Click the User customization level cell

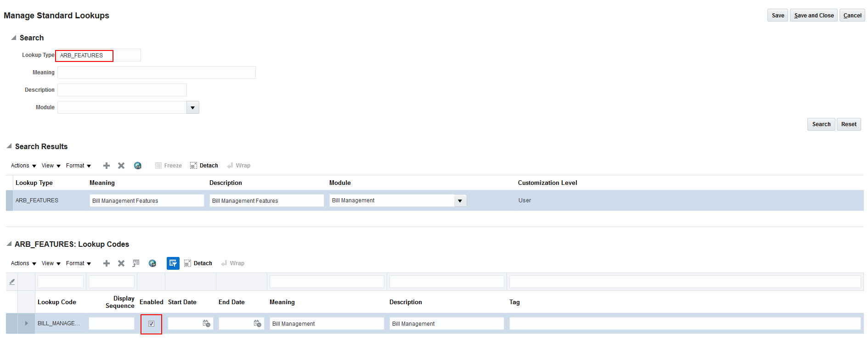coord(524,200)
